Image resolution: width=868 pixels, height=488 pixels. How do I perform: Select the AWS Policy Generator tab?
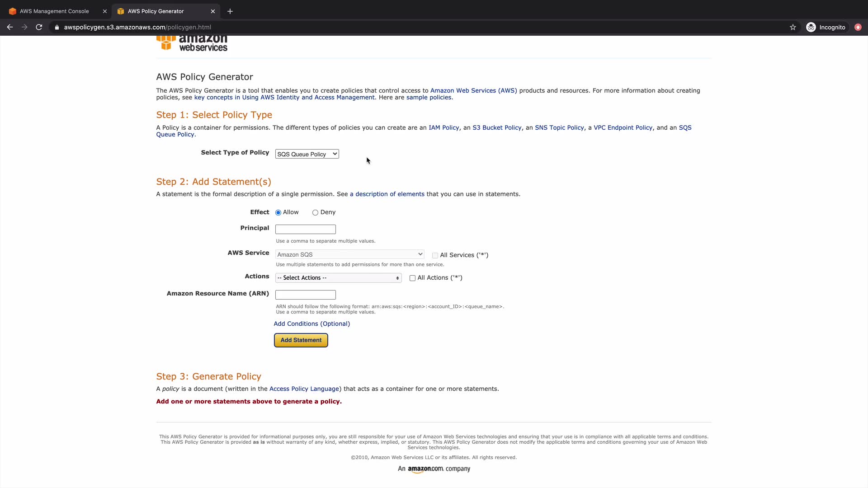pos(156,11)
